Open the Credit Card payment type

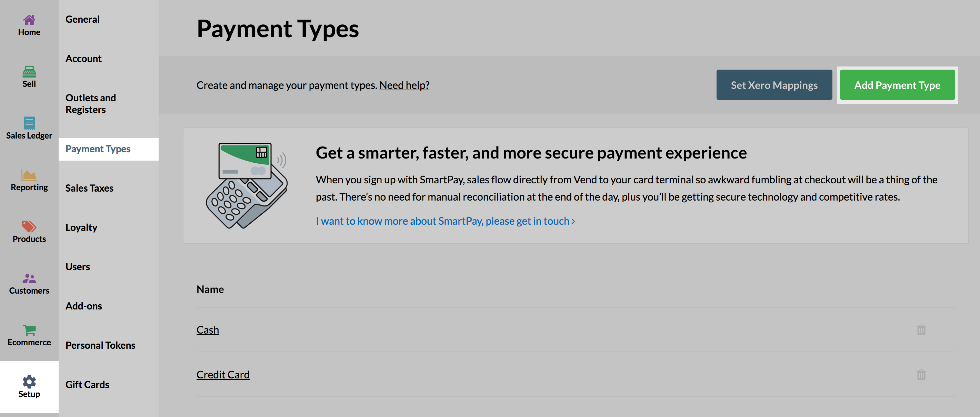[x=222, y=374]
